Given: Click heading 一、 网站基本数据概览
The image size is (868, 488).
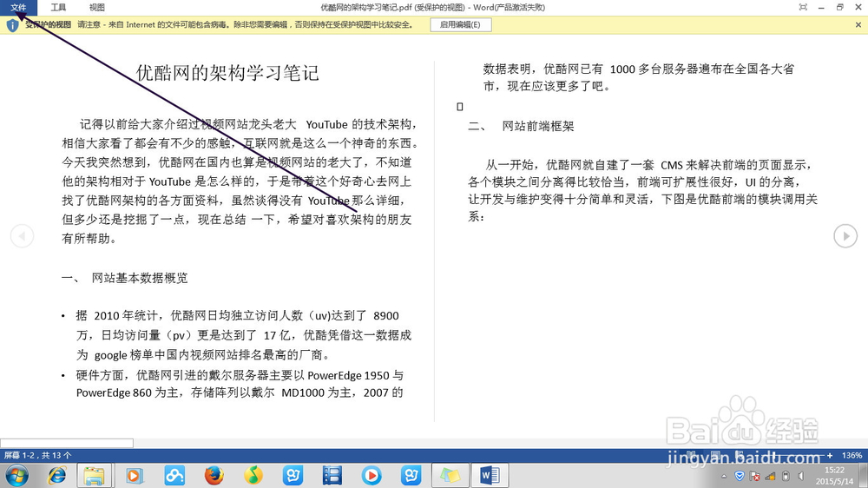Looking at the screenshot, I should click(x=124, y=278).
